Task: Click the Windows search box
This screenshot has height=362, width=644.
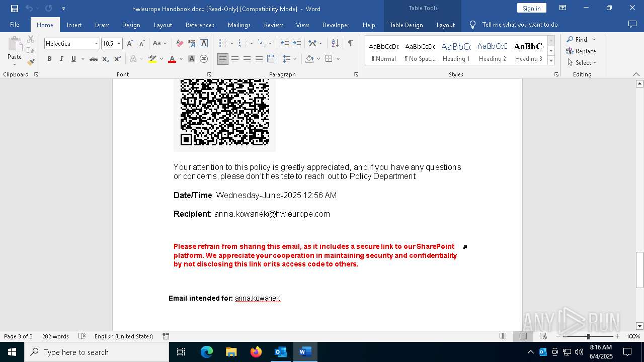Action: point(97,352)
